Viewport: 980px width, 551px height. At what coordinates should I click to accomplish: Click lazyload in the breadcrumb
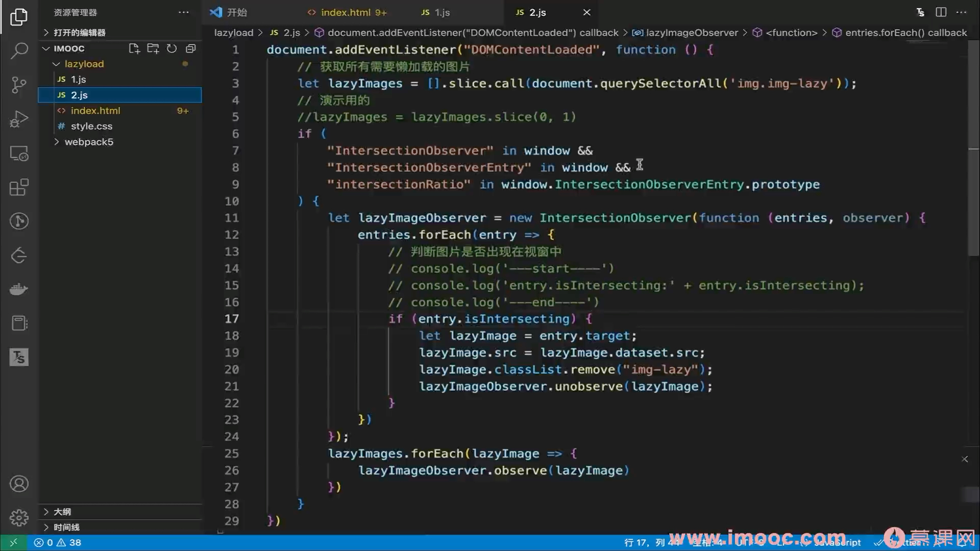click(234, 33)
